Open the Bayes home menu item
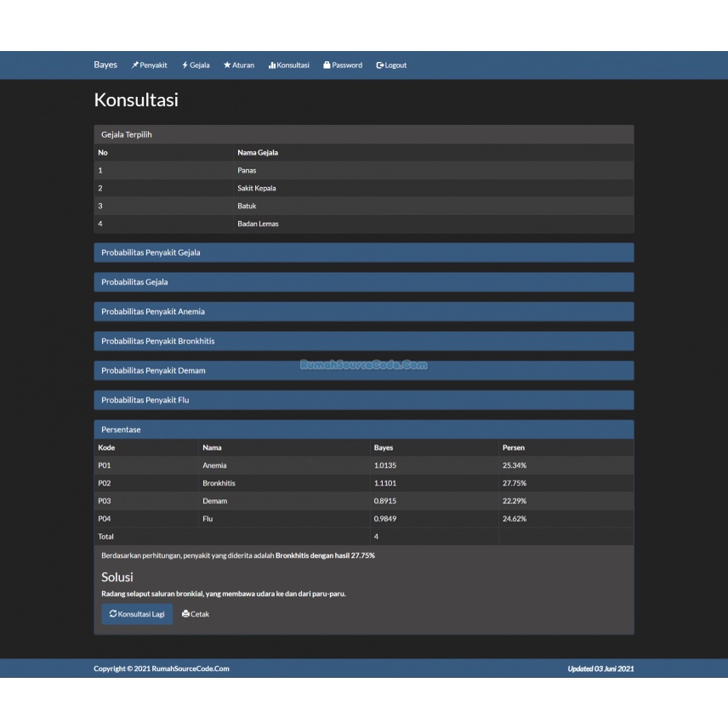Screen dimensions: 728x728 (x=105, y=65)
